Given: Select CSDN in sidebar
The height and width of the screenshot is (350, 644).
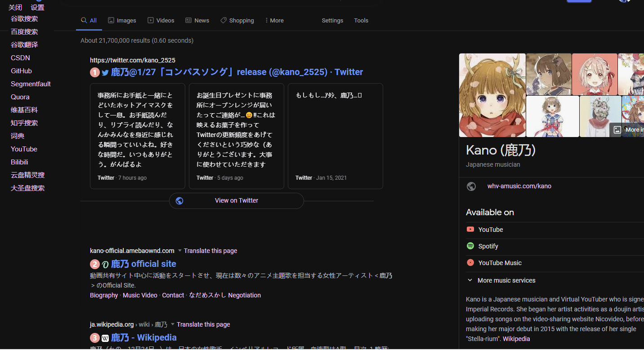Looking at the screenshot, I should (x=21, y=58).
